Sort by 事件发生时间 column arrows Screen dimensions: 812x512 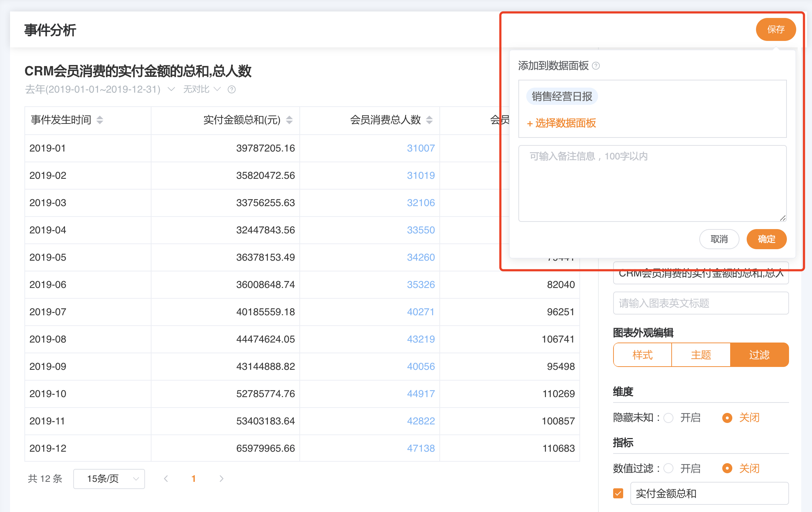pyautogui.click(x=100, y=120)
